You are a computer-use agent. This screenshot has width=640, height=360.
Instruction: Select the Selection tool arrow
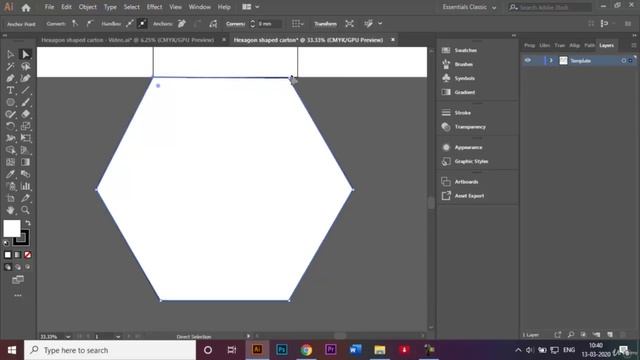point(10,54)
